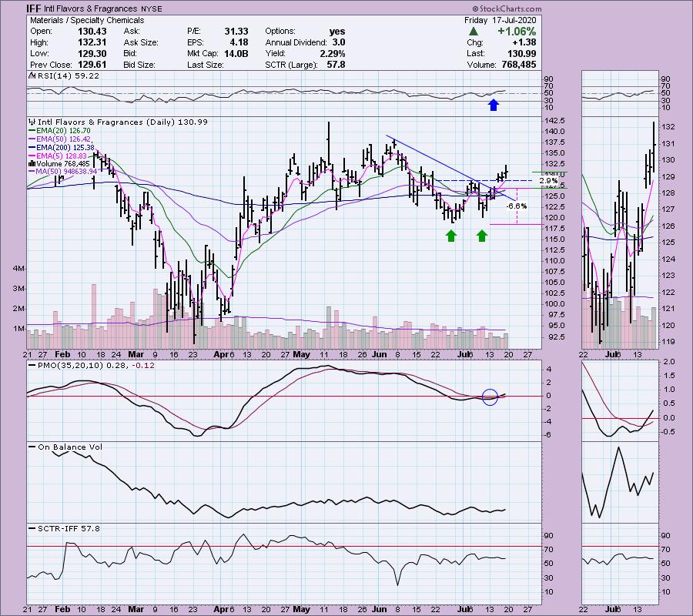This screenshot has width=693, height=616.
Task: Click the right green up arrow under price
Action: tap(482, 235)
